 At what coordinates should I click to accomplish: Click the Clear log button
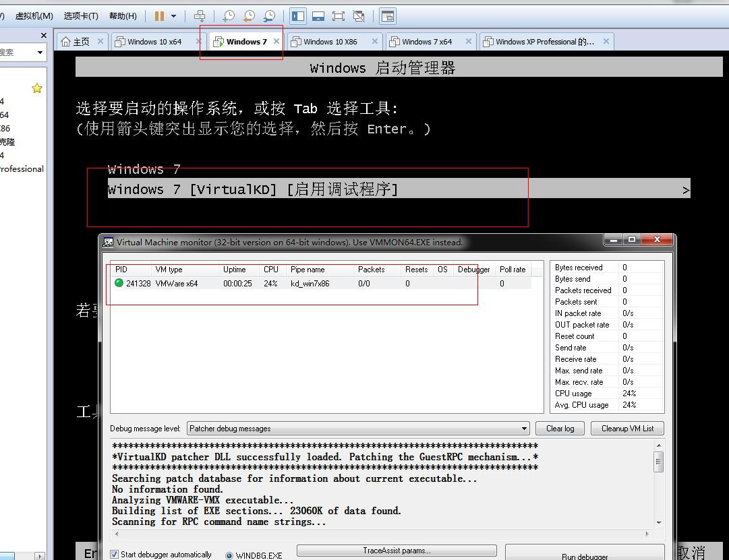click(x=560, y=429)
